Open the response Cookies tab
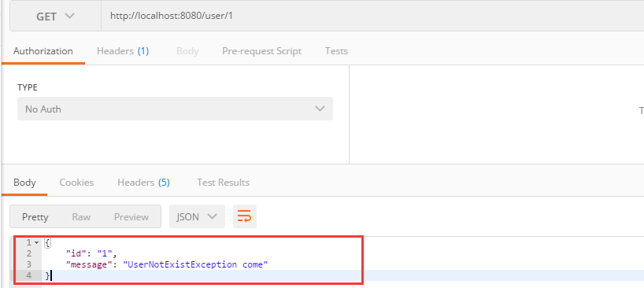The width and height of the screenshot is (644, 288). click(x=76, y=182)
